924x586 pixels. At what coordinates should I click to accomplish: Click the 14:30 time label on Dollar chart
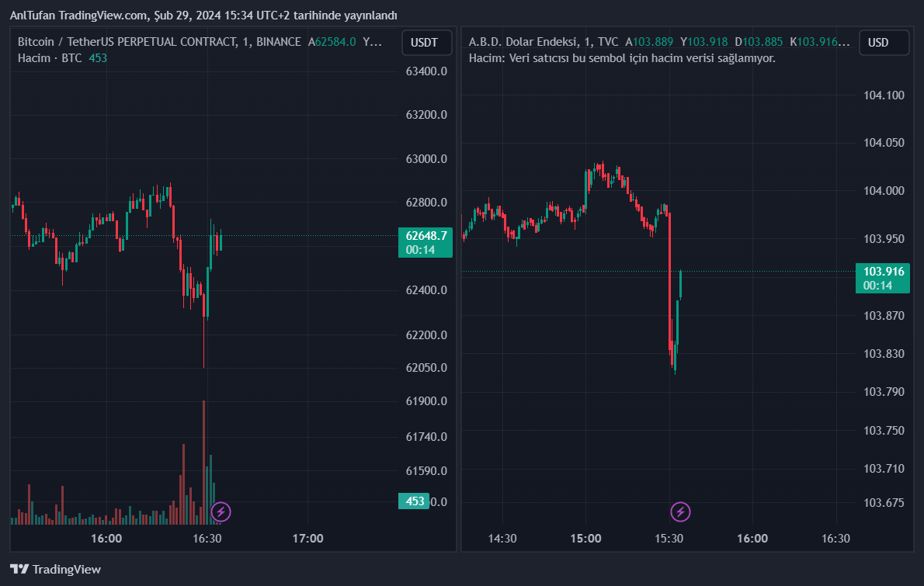(502, 538)
